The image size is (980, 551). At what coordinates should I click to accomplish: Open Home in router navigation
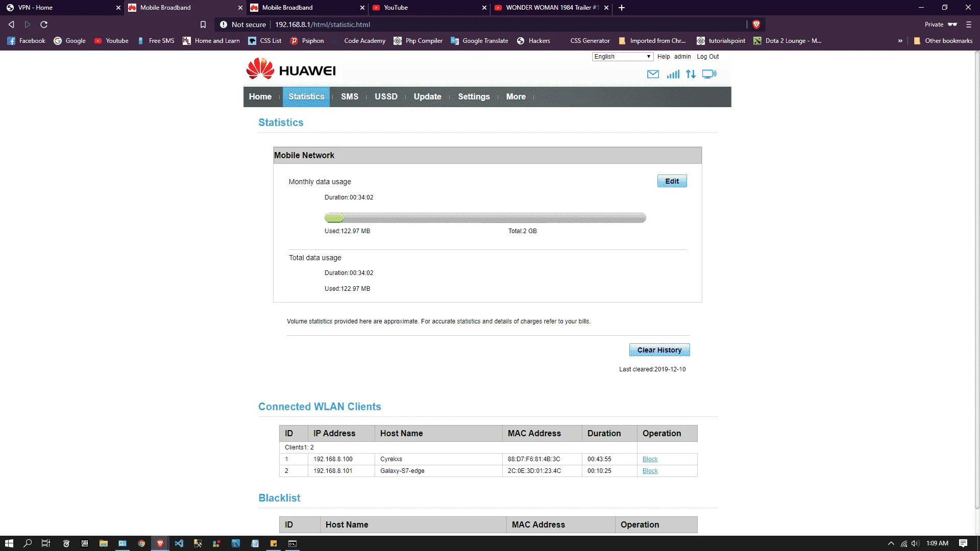point(260,97)
